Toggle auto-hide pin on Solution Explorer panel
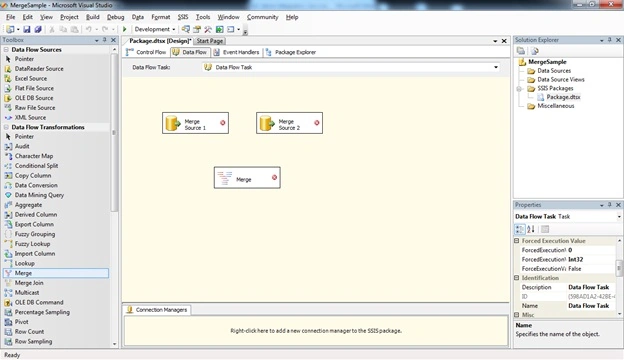Image resolution: width=624 pixels, height=360 pixels. point(610,40)
